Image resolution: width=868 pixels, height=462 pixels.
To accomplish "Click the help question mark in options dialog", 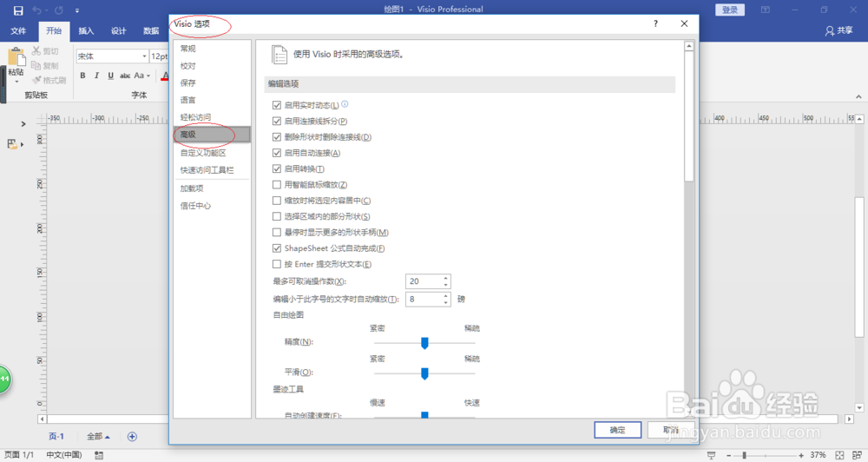I will coord(655,23).
